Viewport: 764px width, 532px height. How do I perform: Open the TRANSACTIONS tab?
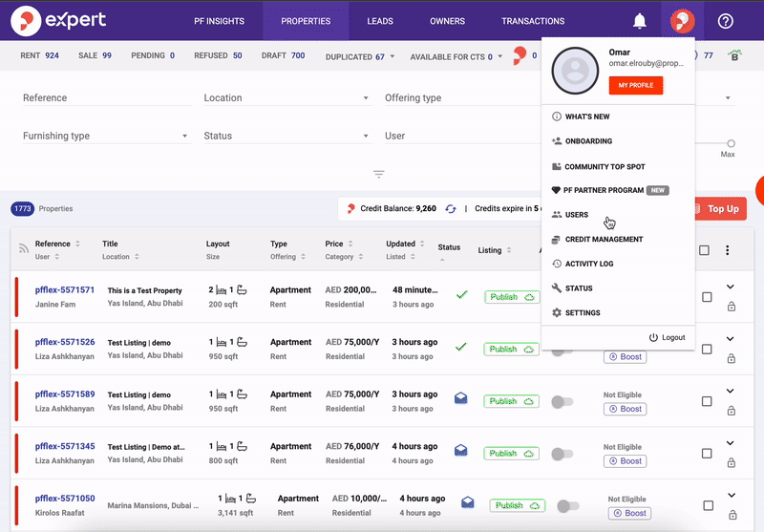click(533, 21)
